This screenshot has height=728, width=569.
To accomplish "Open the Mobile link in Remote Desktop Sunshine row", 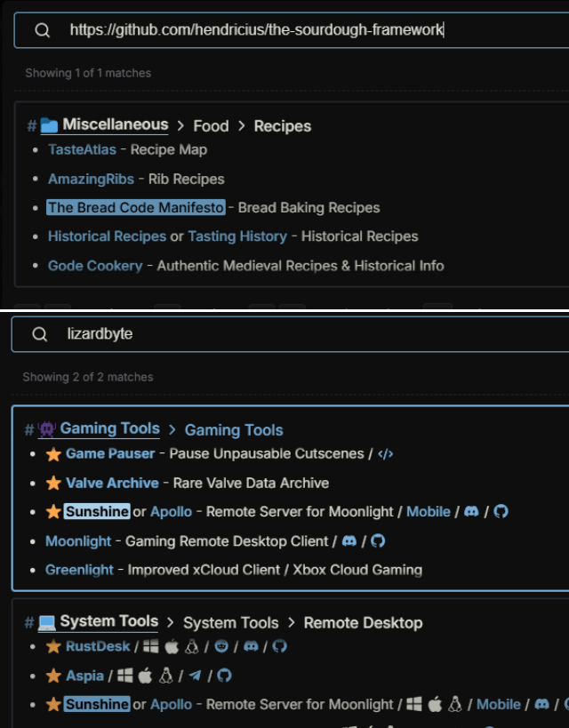I will point(499,704).
